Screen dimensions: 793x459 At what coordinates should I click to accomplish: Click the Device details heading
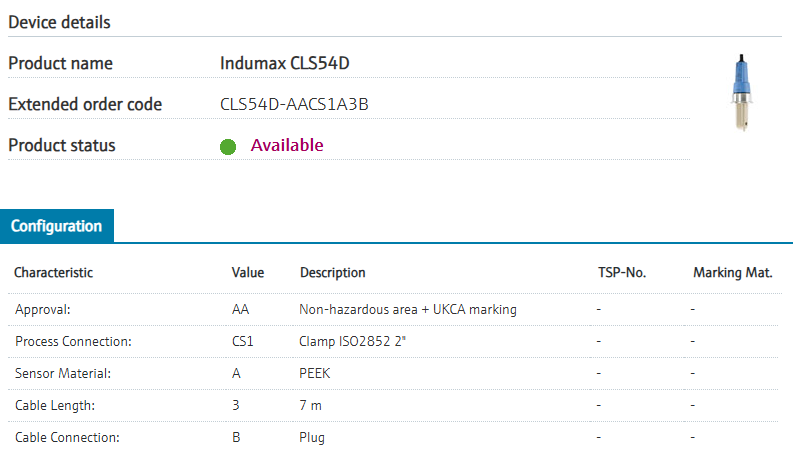[60, 22]
